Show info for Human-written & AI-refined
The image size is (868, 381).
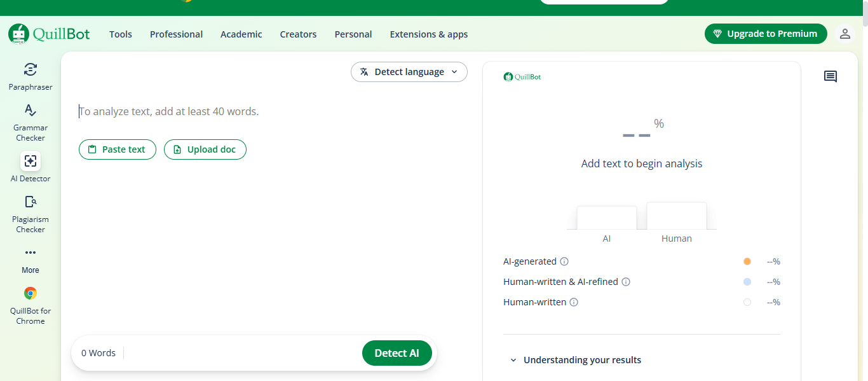coord(626,282)
